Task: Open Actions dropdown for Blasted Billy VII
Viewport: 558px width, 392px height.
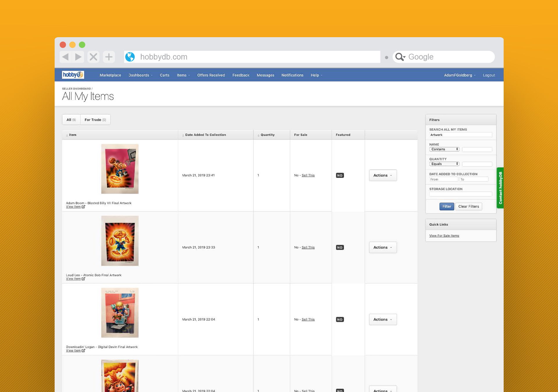Action: [x=383, y=175]
